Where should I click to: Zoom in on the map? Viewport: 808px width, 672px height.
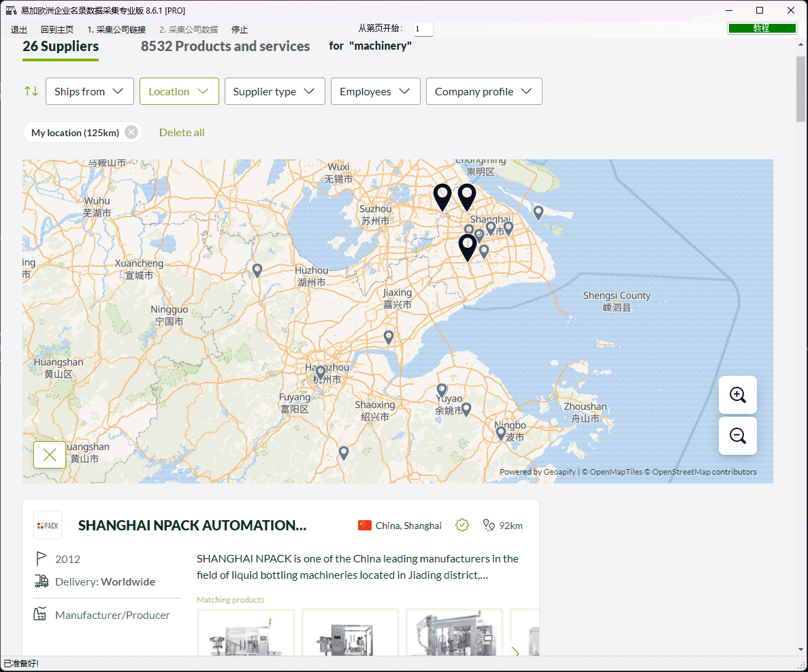click(x=737, y=395)
